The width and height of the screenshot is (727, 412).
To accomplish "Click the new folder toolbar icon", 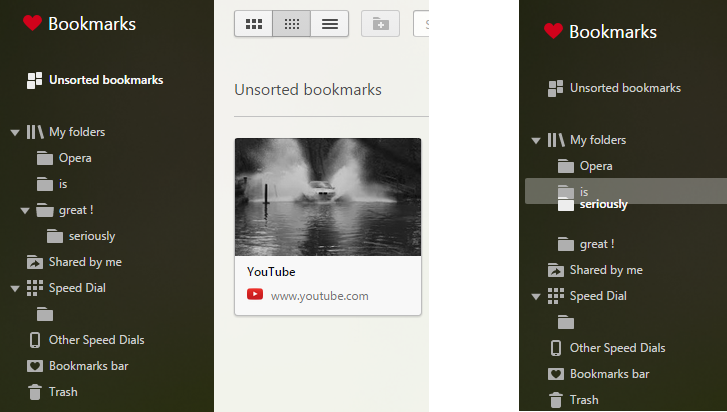I will 380,24.
